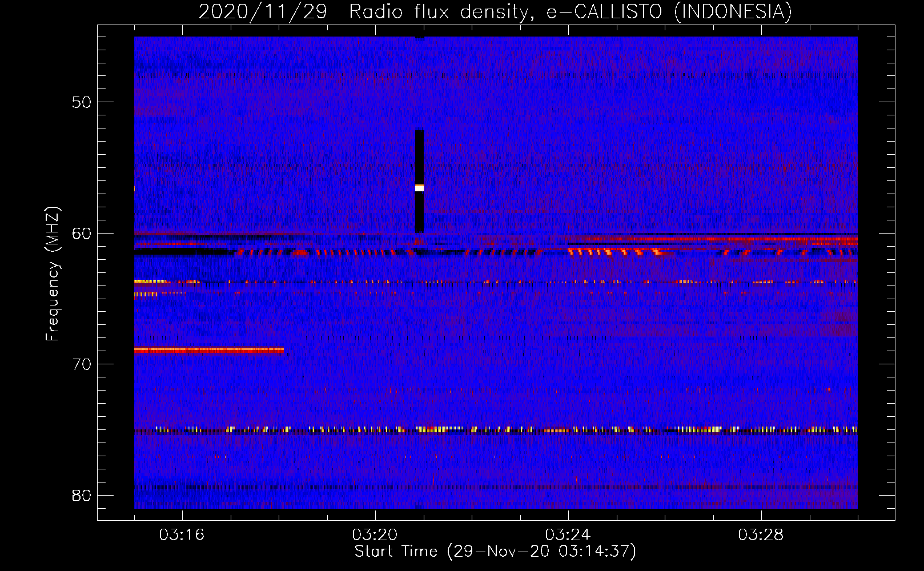The width and height of the screenshot is (924, 571).
Task: Click the "03:24" time tick label
Action: (x=568, y=535)
